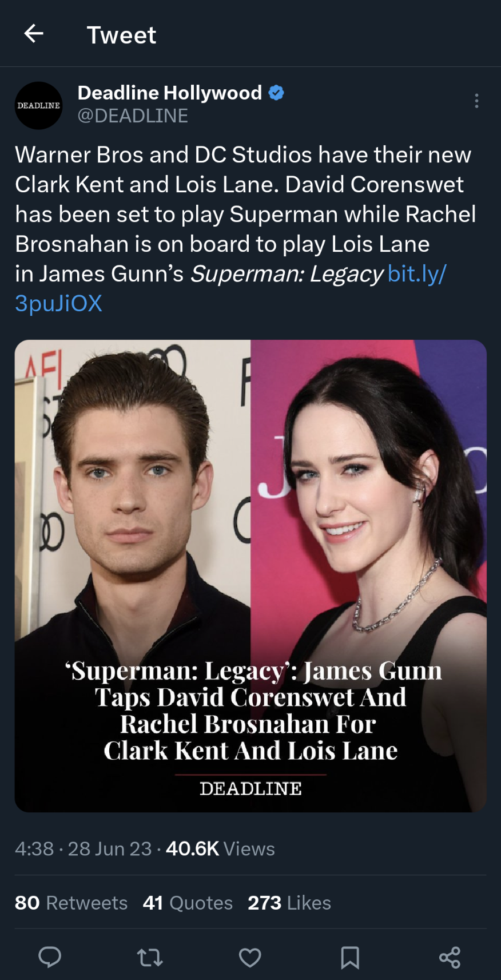Open the Superman Legacy article image card
501x980 pixels.
point(250,576)
